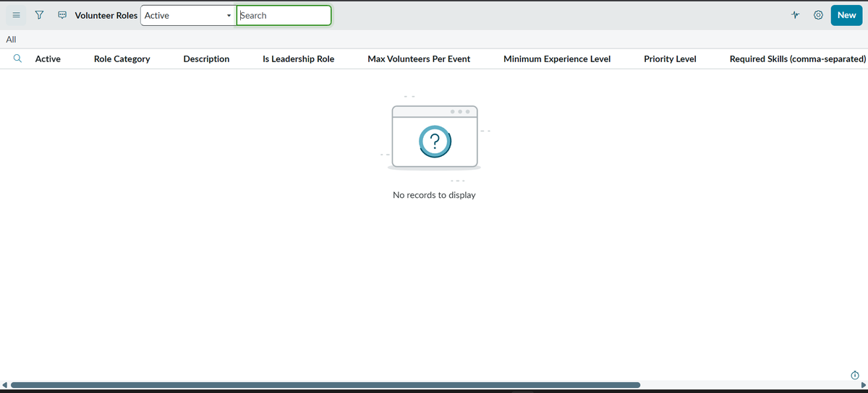Sort by Minimum Experience Level column
This screenshot has width=868, height=393.
(x=557, y=59)
